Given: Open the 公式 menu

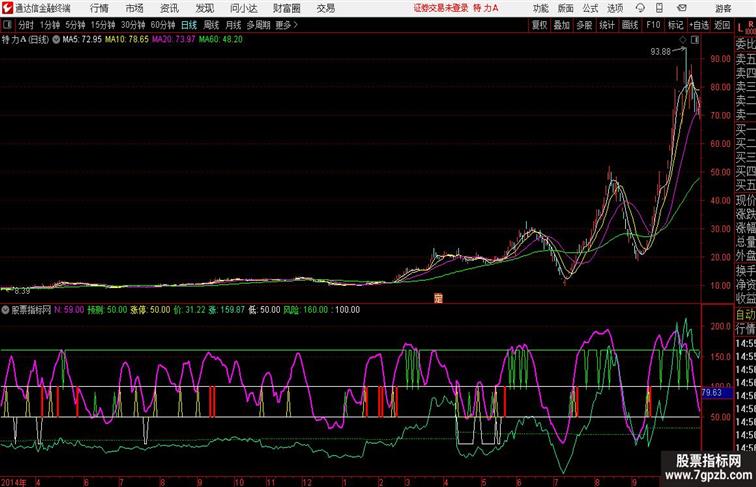Looking at the screenshot, I should click(590, 8).
